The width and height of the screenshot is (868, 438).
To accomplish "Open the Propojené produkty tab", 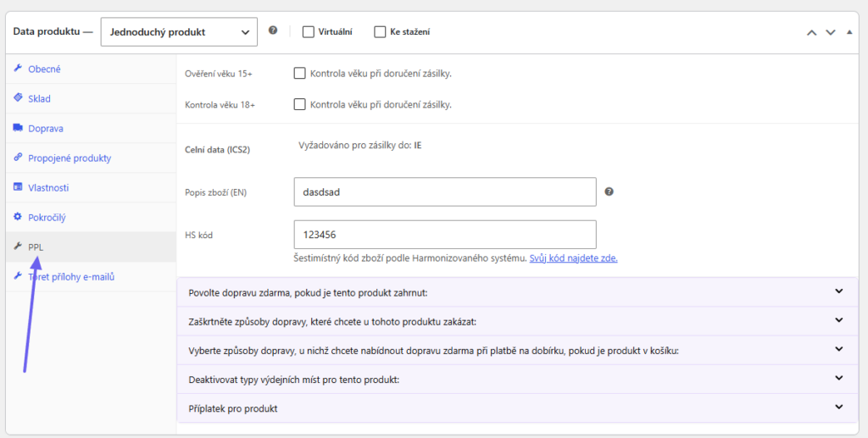I will 92,158.
